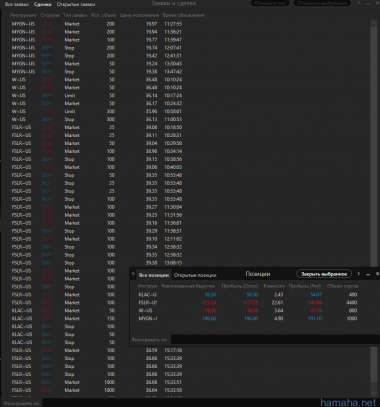
Task: Select the MYGN row in positions table
Action: coord(248,318)
